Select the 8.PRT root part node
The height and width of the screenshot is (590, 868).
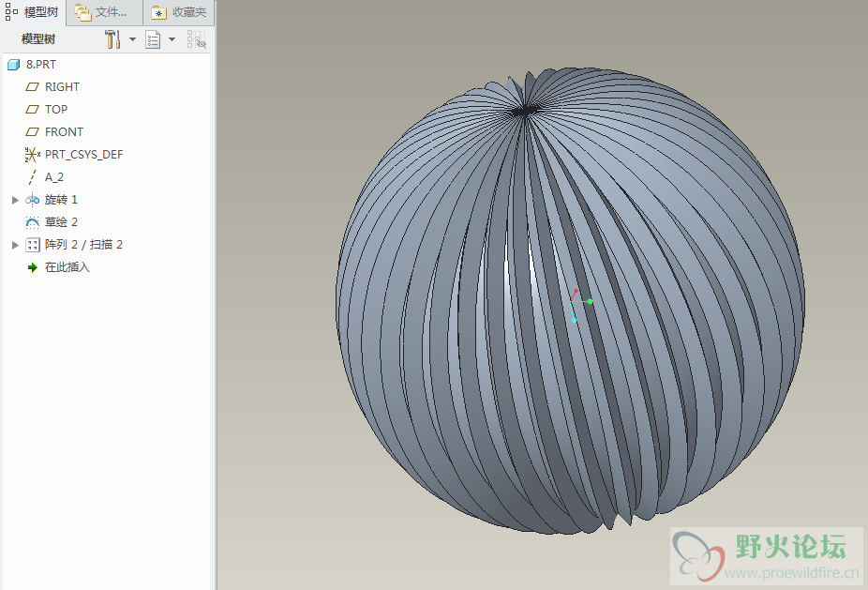pyautogui.click(x=41, y=65)
